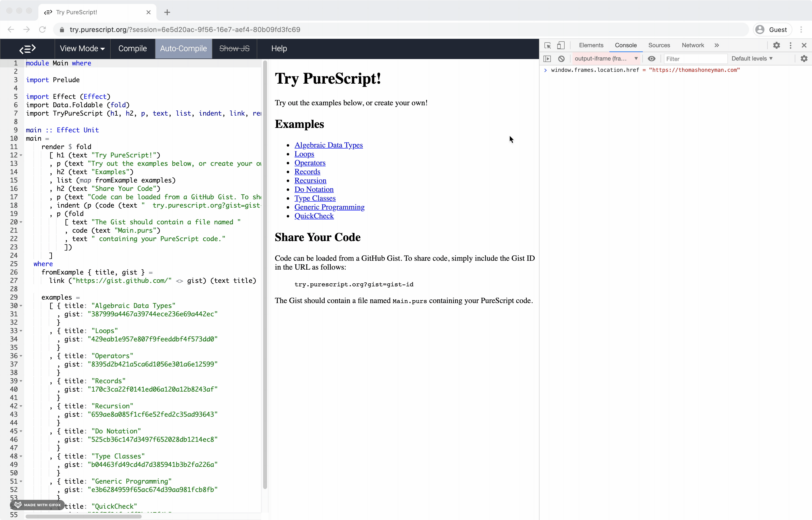Open the Default levels dropdown
Image resolution: width=812 pixels, height=520 pixels.
click(752, 58)
